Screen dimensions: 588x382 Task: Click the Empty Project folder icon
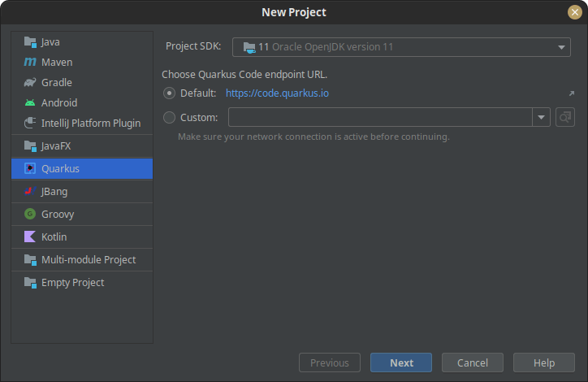(x=30, y=282)
